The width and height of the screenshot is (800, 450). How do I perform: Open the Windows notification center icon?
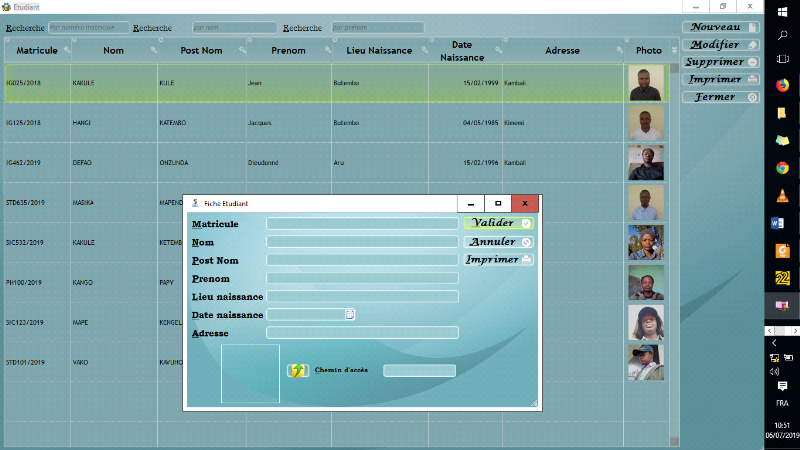[x=782, y=385]
